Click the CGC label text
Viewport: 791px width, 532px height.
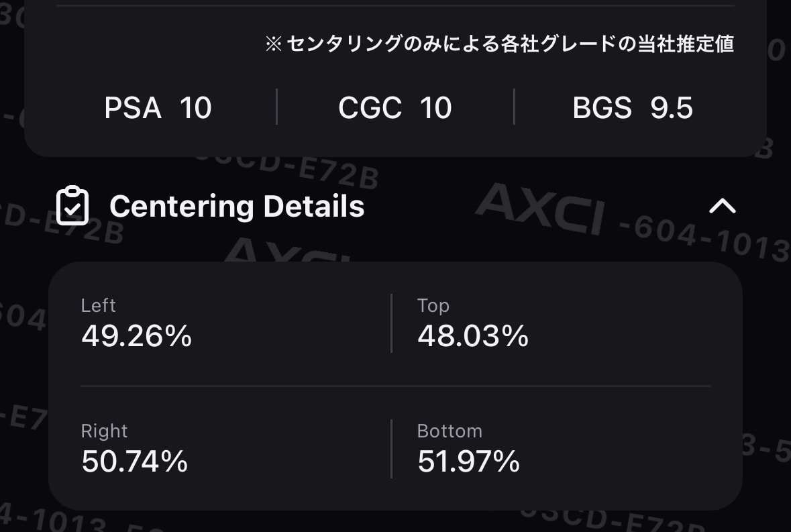(370, 107)
